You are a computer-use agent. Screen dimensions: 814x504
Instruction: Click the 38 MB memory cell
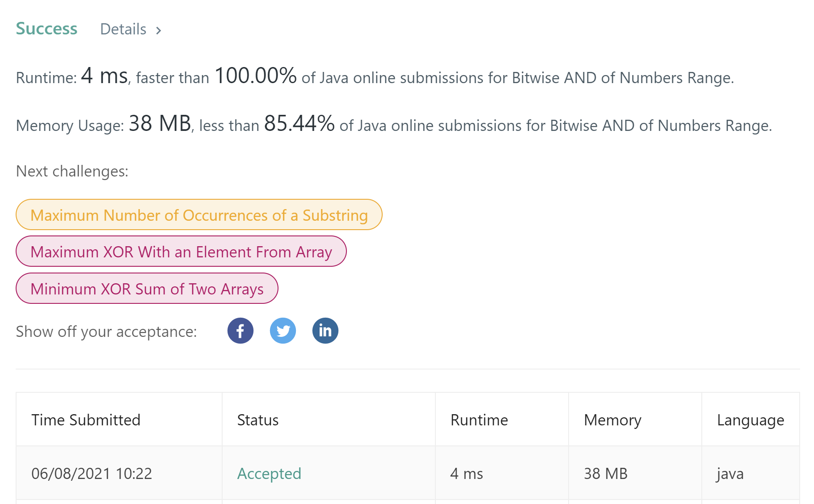(x=606, y=474)
